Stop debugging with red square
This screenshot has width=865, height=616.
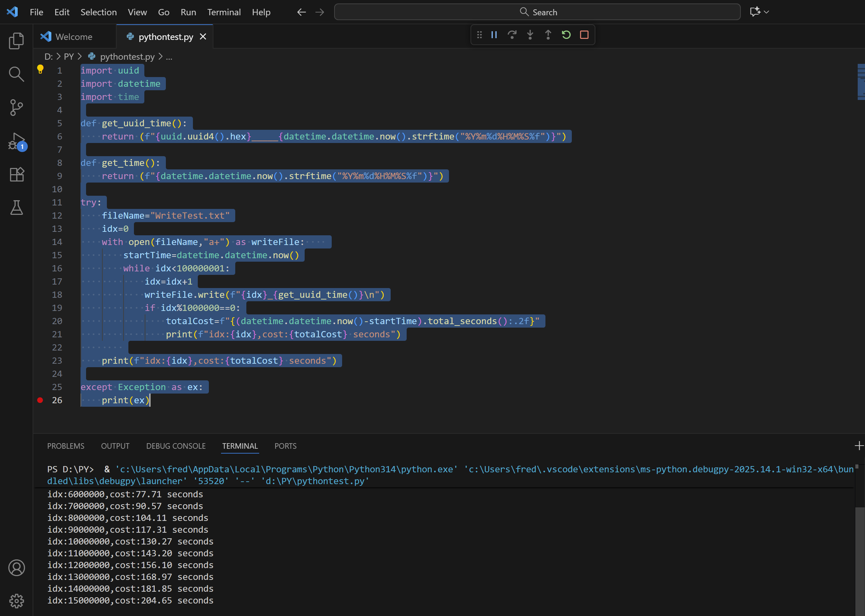[x=584, y=35]
